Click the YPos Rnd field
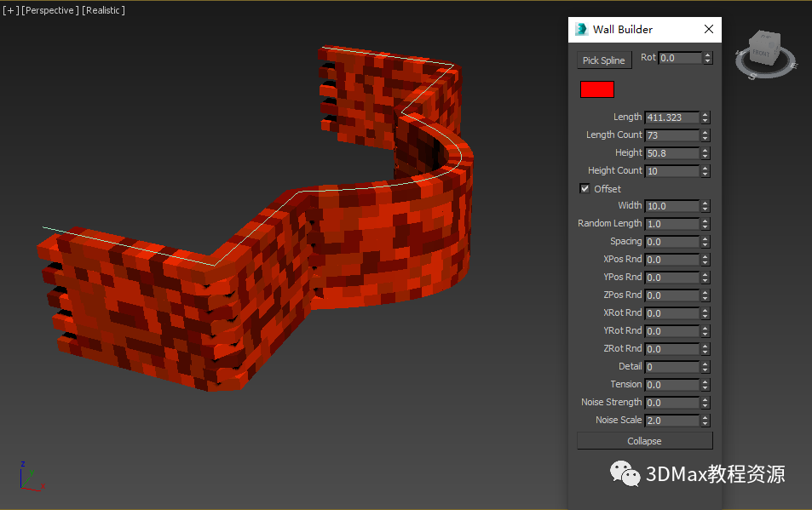Screen dimensions: 812x510 pos(671,278)
